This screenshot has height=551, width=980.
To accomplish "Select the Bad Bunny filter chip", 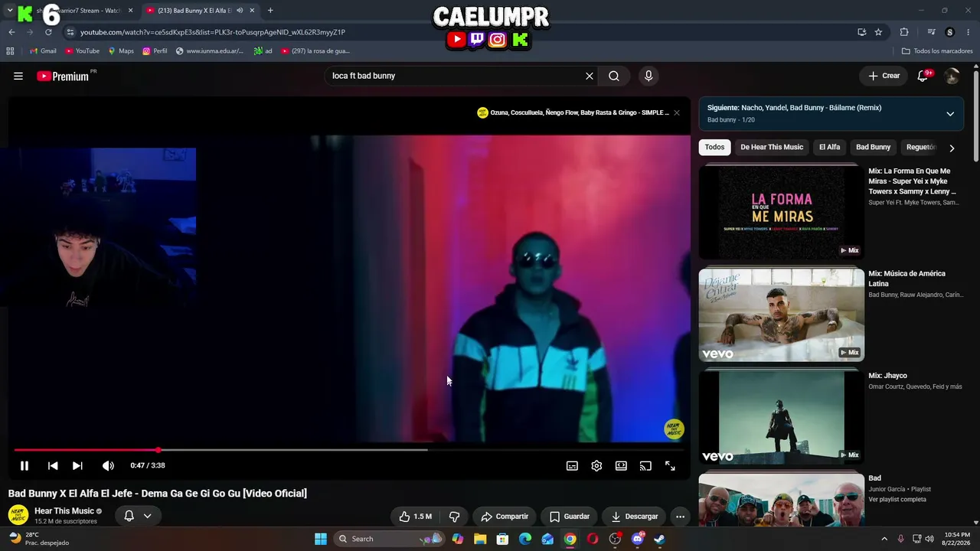I will pos(873,147).
